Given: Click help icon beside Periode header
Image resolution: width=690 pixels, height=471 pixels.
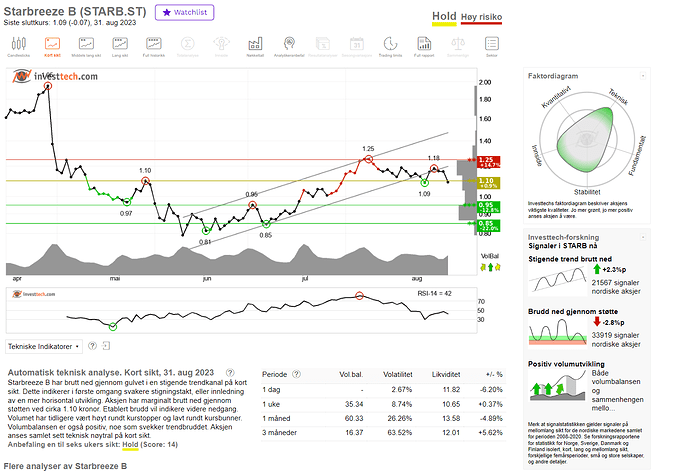Looking at the screenshot, I should tap(297, 374).
